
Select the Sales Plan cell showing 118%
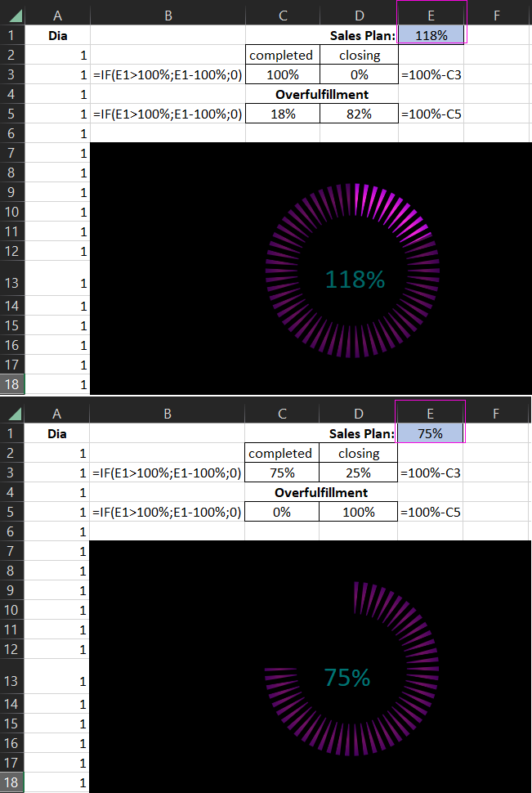(x=430, y=35)
